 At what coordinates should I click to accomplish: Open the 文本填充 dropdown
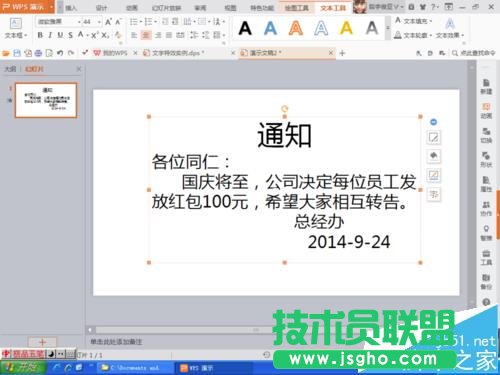pyautogui.click(x=414, y=21)
